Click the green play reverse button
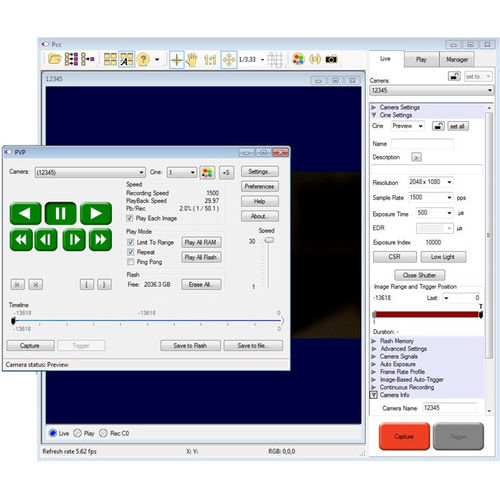 pos(25,213)
